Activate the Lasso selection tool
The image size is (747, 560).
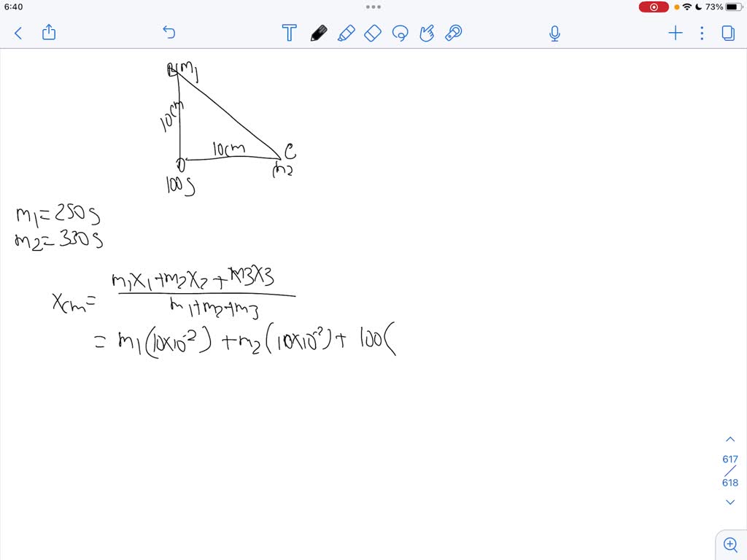400,33
